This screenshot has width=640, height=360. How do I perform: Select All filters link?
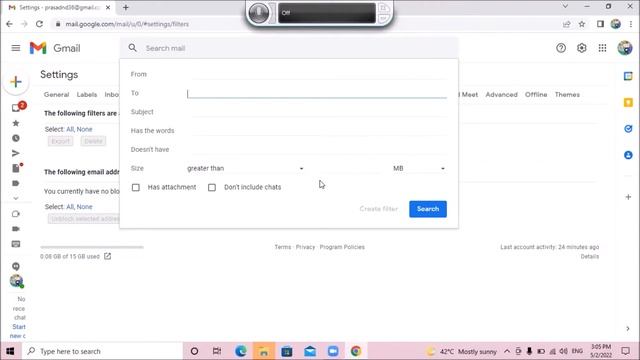pos(70,129)
